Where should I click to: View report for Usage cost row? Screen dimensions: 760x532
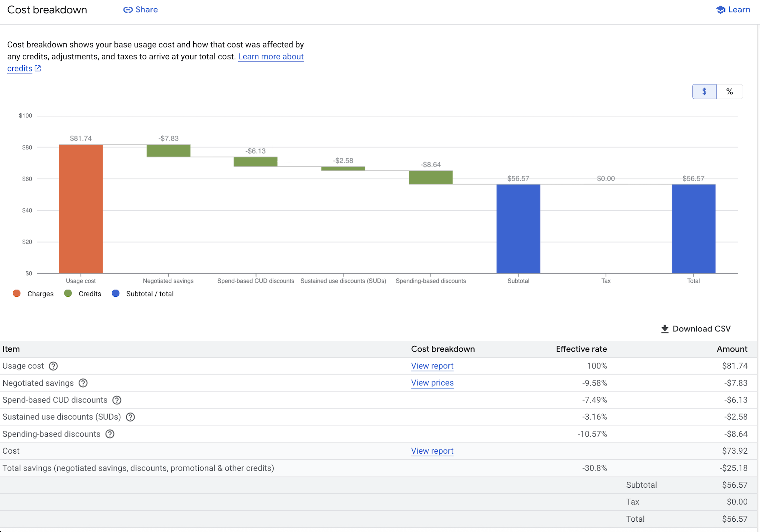[x=432, y=366]
